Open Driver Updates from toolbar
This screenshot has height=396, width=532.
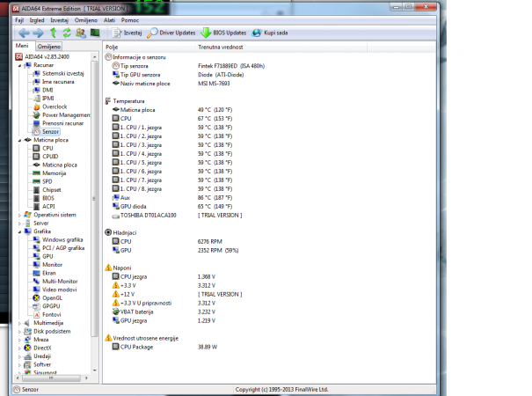171,33
